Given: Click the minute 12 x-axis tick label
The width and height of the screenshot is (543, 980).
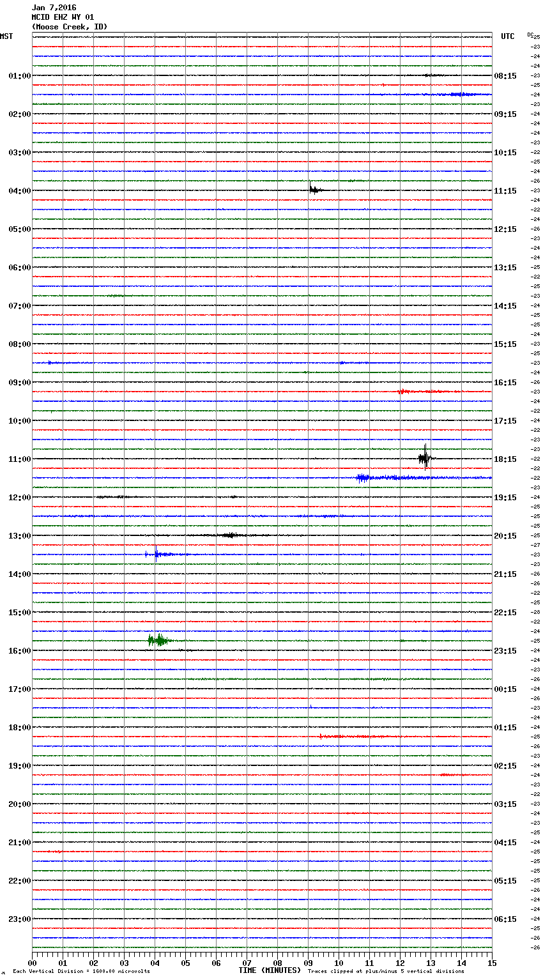Looking at the screenshot, I should coord(400,963).
